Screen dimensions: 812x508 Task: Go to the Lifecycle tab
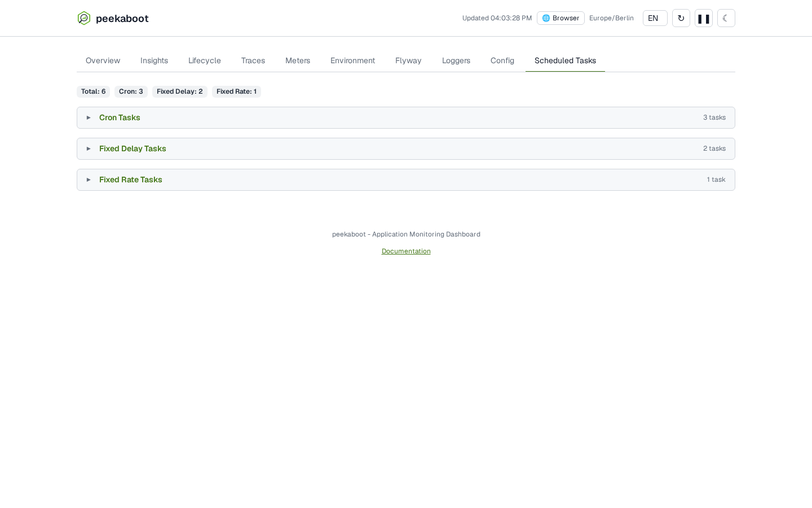[205, 60]
